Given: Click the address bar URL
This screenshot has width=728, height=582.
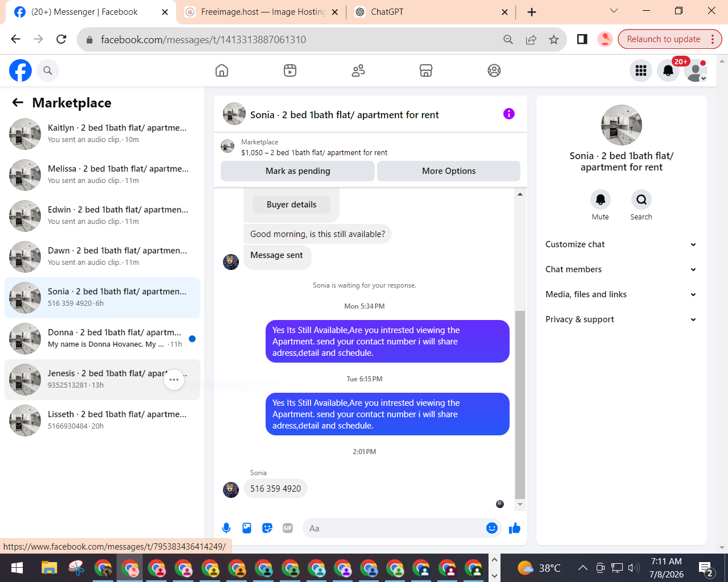Looking at the screenshot, I should click(x=204, y=39).
